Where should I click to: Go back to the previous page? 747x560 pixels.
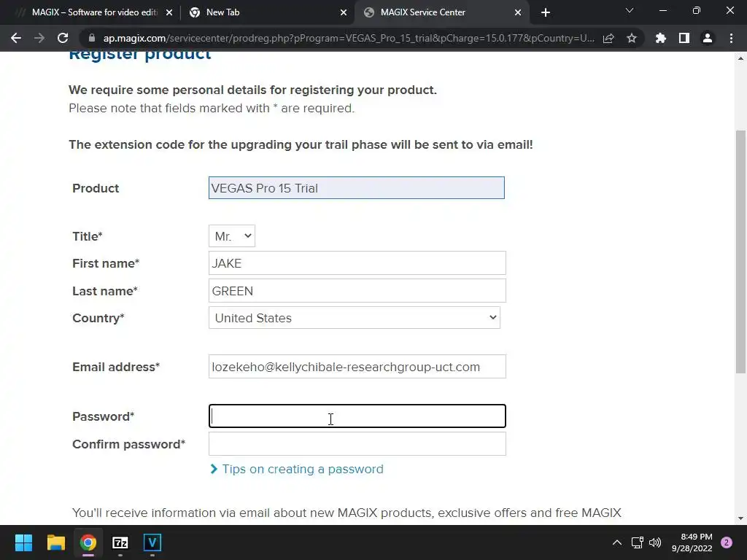[x=16, y=38]
